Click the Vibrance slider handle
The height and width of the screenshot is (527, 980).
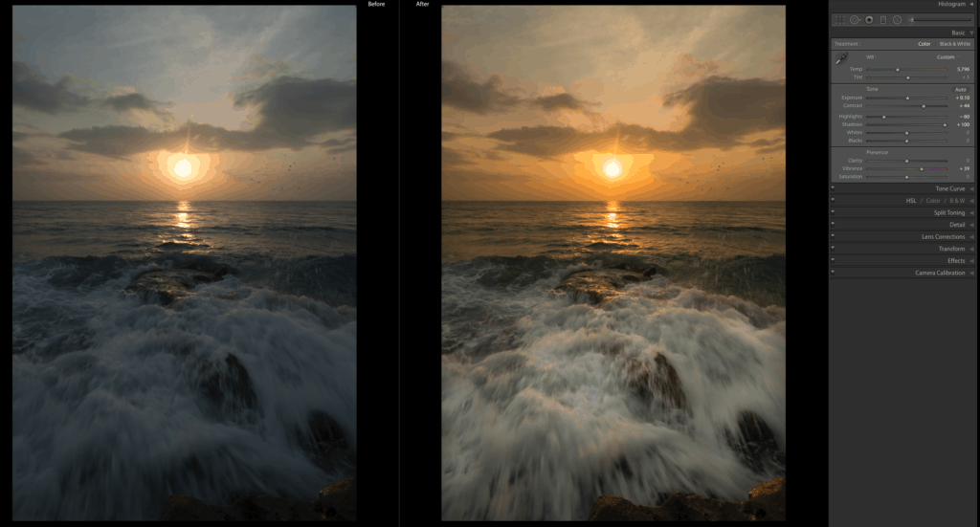922,168
